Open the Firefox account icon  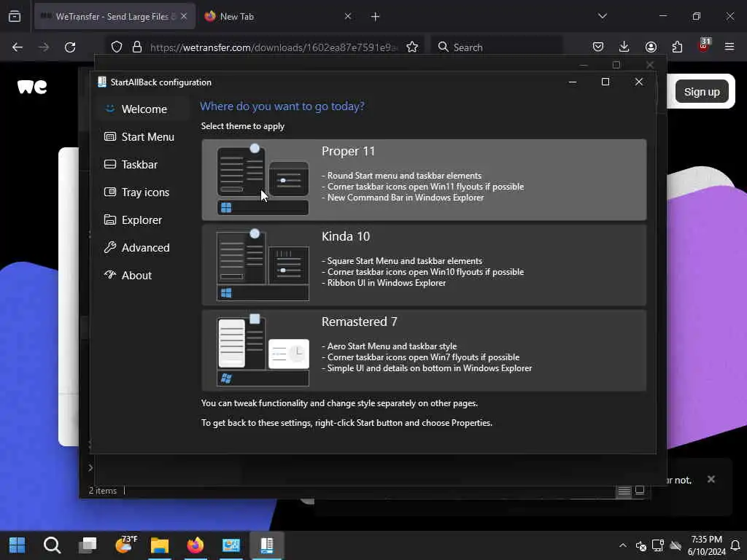tap(651, 47)
